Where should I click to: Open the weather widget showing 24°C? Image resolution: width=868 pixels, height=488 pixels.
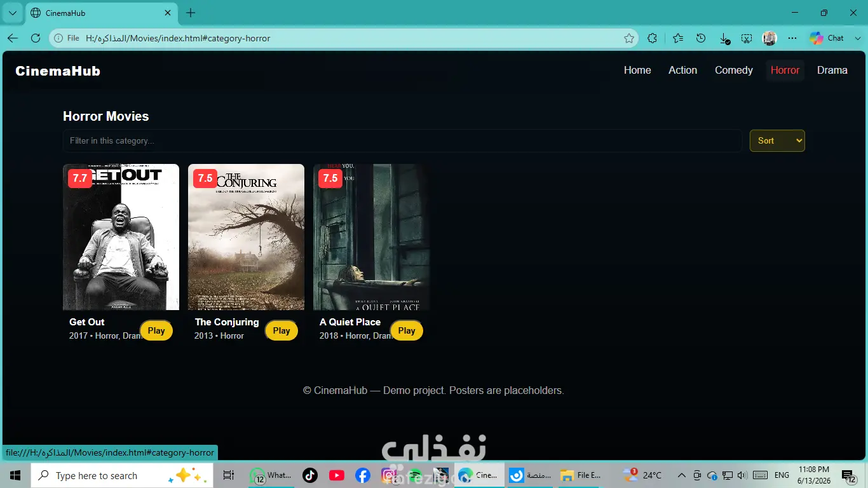click(642, 475)
